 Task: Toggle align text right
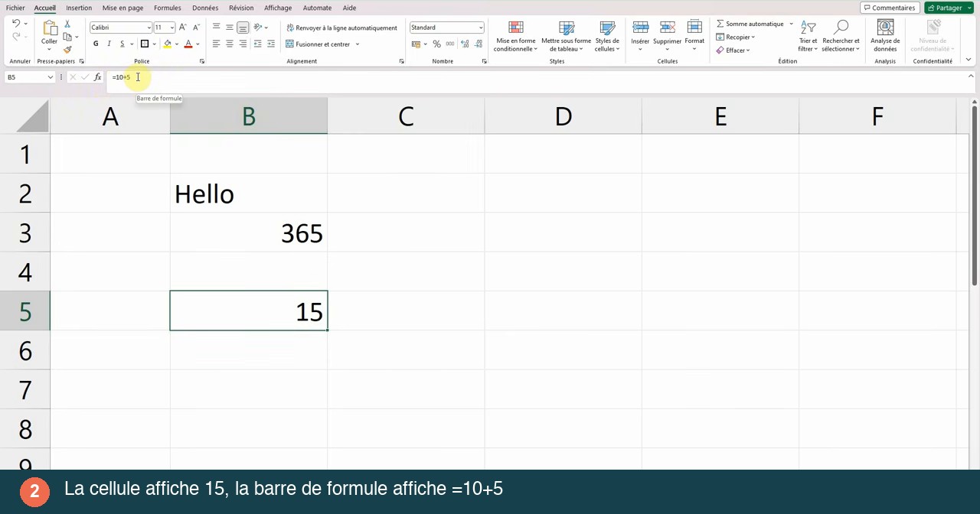point(243,44)
